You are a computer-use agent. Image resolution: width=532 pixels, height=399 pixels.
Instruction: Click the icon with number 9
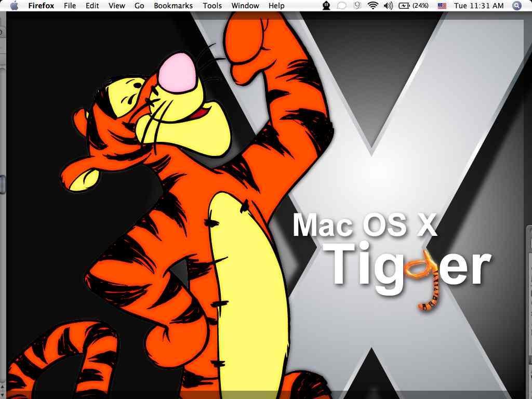(357, 5)
